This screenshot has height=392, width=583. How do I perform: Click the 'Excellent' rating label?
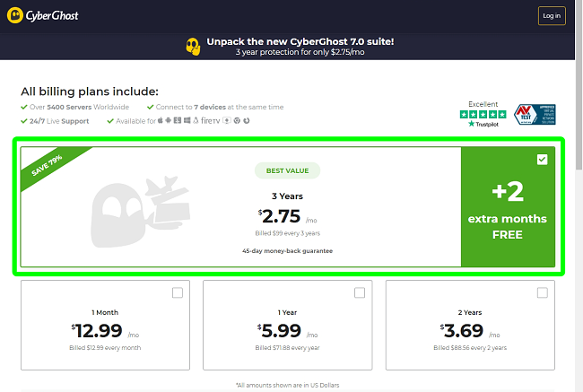point(483,104)
